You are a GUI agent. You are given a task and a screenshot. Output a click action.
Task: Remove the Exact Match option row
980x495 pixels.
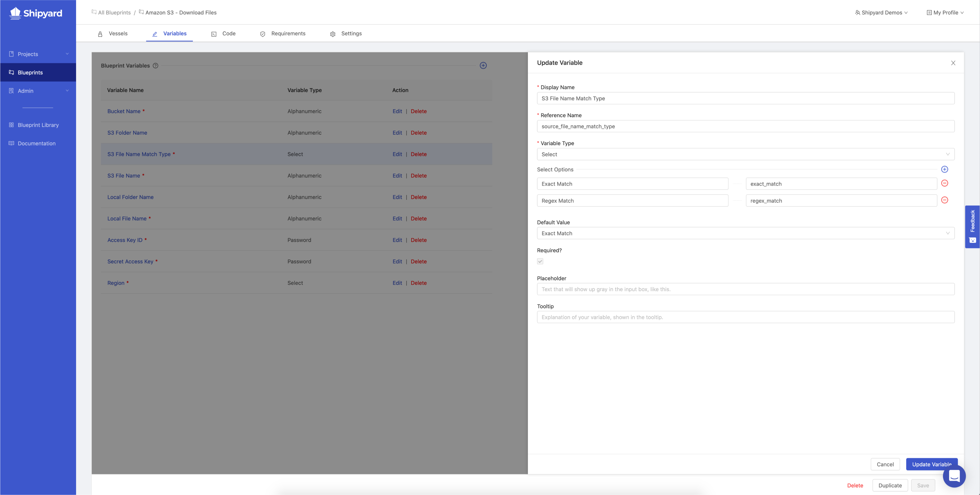click(944, 183)
